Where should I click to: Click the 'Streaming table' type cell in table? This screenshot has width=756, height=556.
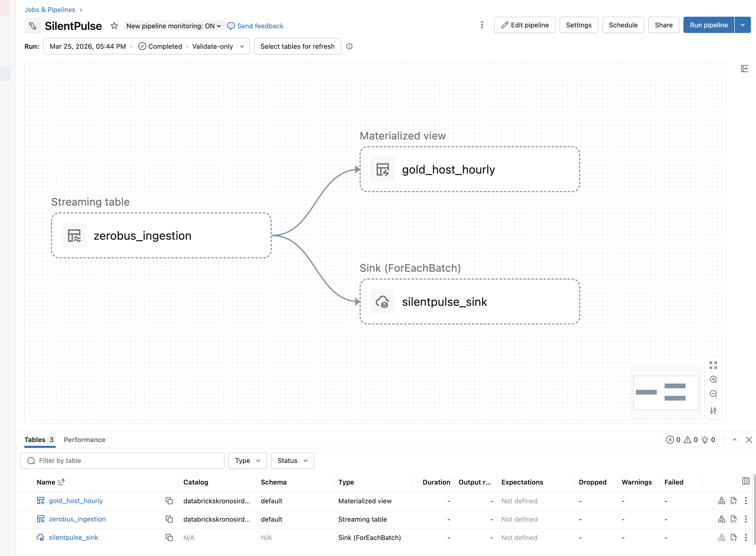pyautogui.click(x=362, y=519)
